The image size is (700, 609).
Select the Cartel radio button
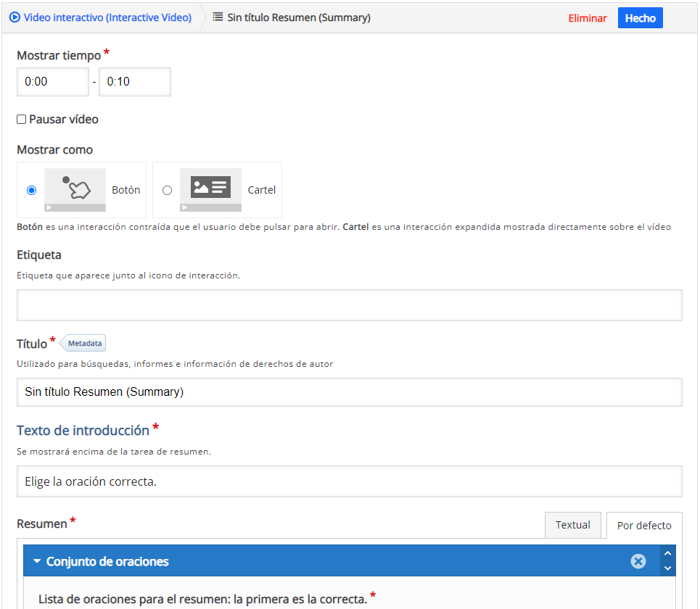168,191
